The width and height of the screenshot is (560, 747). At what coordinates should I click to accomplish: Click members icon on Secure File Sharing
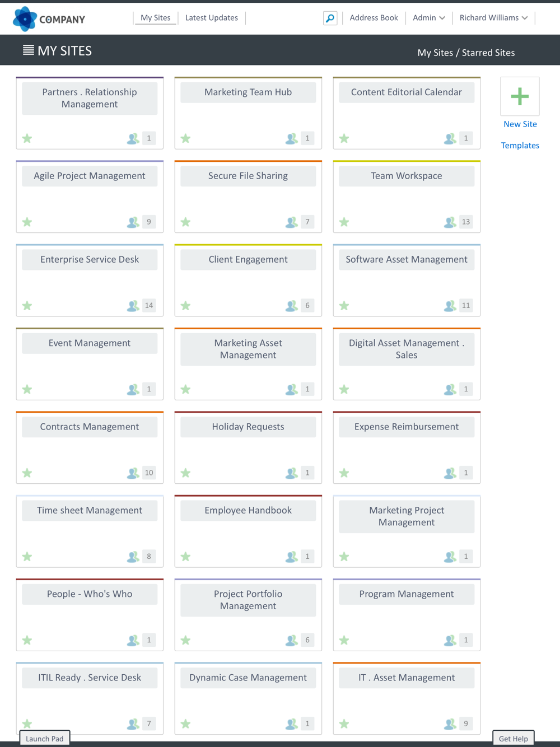click(x=292, y=222)
